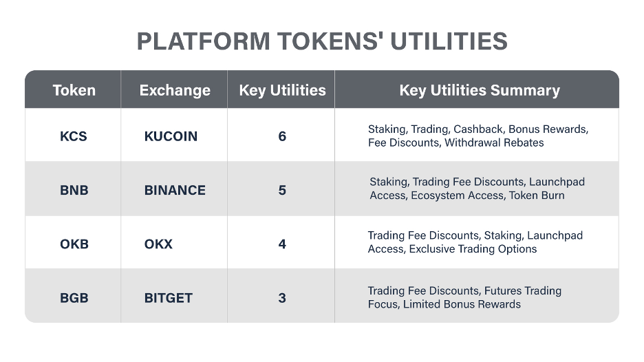Select the BNB token cell
Image resolution: width=644 pixels, height=362 pixels.
74,190
